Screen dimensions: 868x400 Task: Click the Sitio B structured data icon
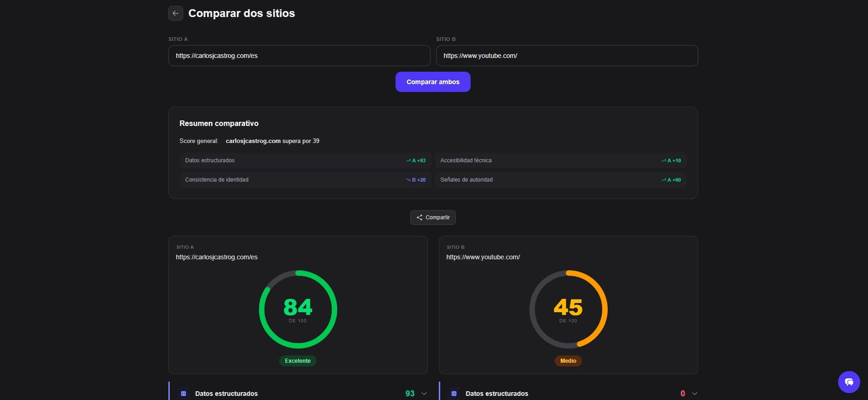(454, 394)
